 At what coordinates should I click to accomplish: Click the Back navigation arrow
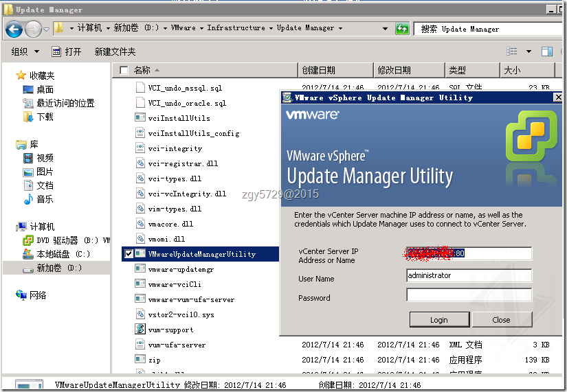(14, 30)
